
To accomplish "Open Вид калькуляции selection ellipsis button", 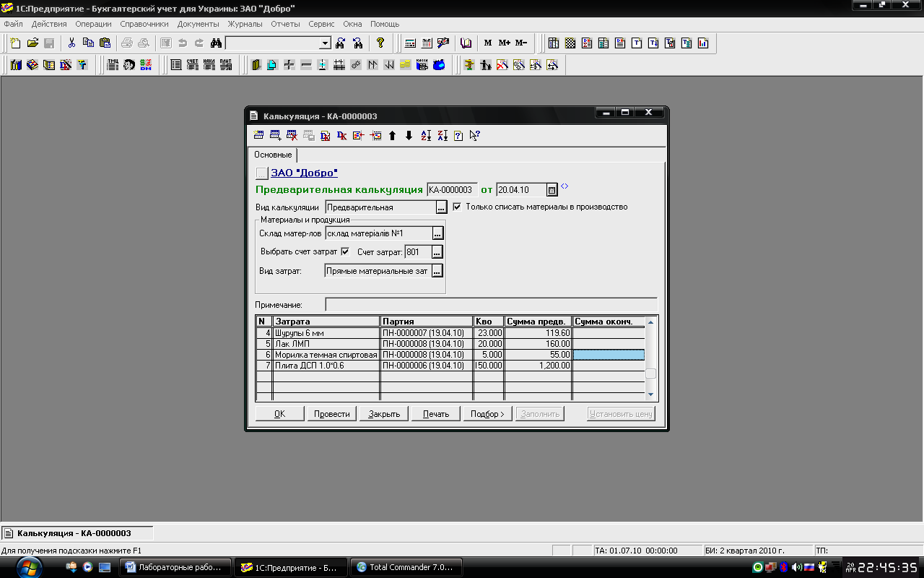I will (x=441, y=207).
